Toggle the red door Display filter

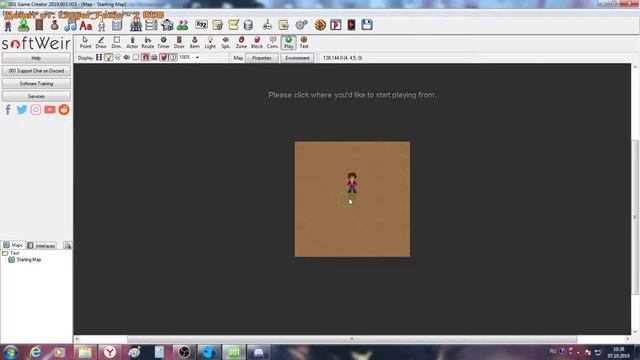coord(145,58)
